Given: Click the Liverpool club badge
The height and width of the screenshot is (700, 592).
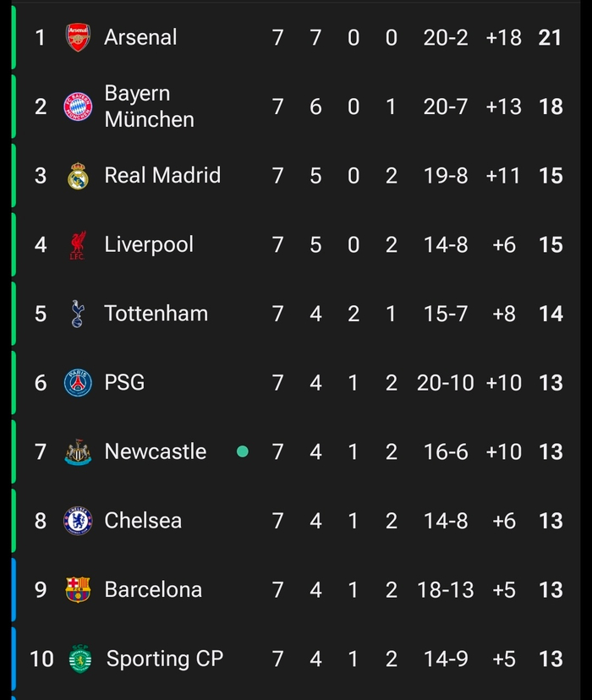Looking at the screenshot, I should click(78, 245).
